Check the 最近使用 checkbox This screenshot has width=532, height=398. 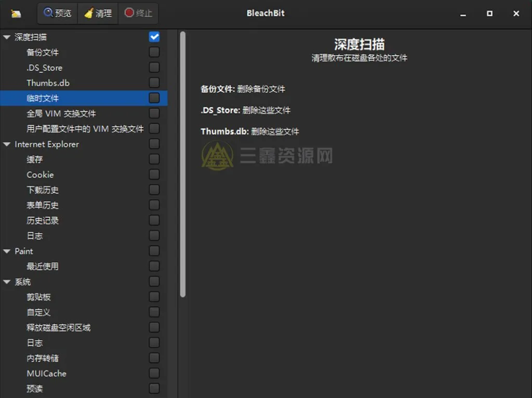pos(154,266)
